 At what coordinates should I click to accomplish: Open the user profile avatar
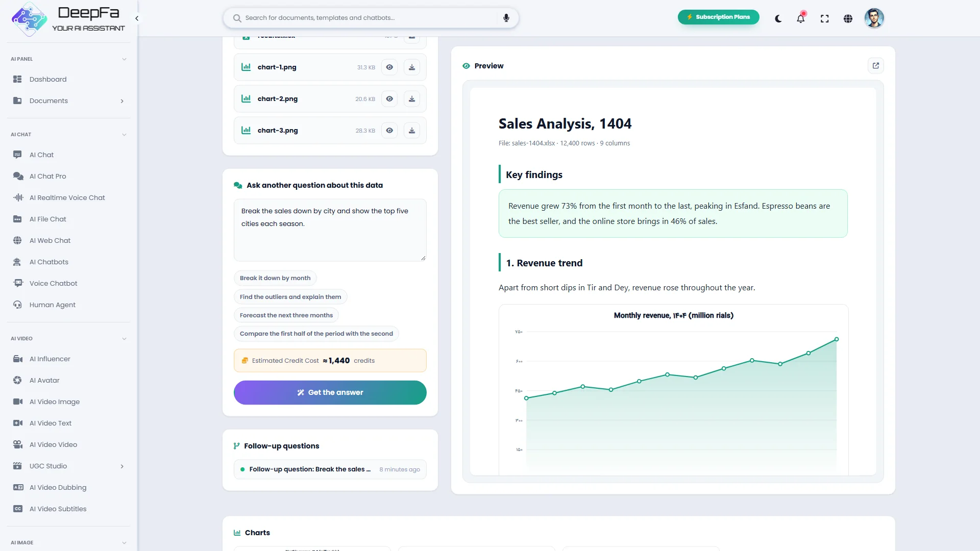(874, 18)
